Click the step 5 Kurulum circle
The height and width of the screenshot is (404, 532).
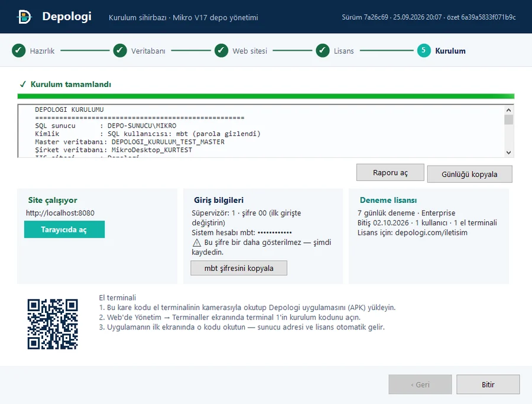click(x=424, y=51)
